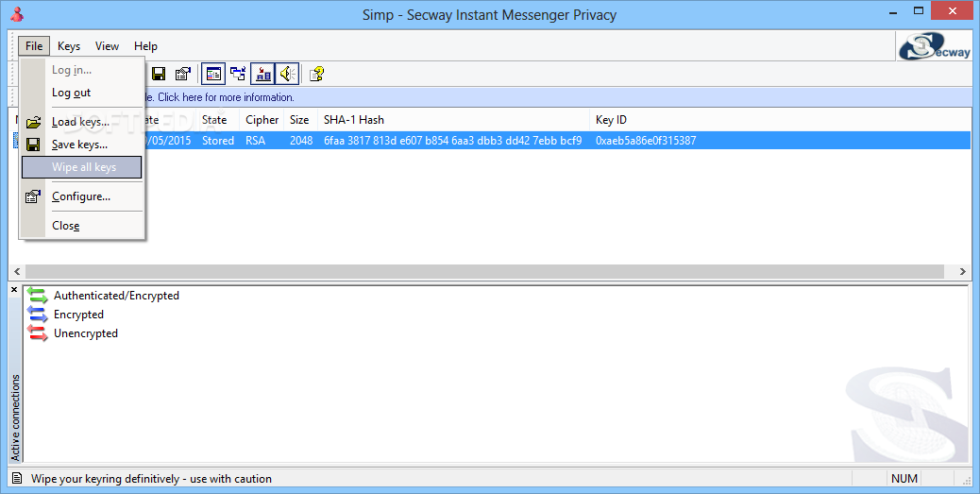The width and height of the screenshot is (980, 494).
Task: Toggle the red-arrow toolbar button beside the speaker
Action: [x=263, y=75]
